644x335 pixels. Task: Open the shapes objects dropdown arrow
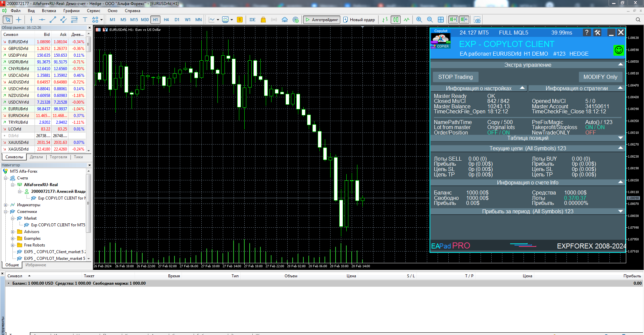coord(101,20)
